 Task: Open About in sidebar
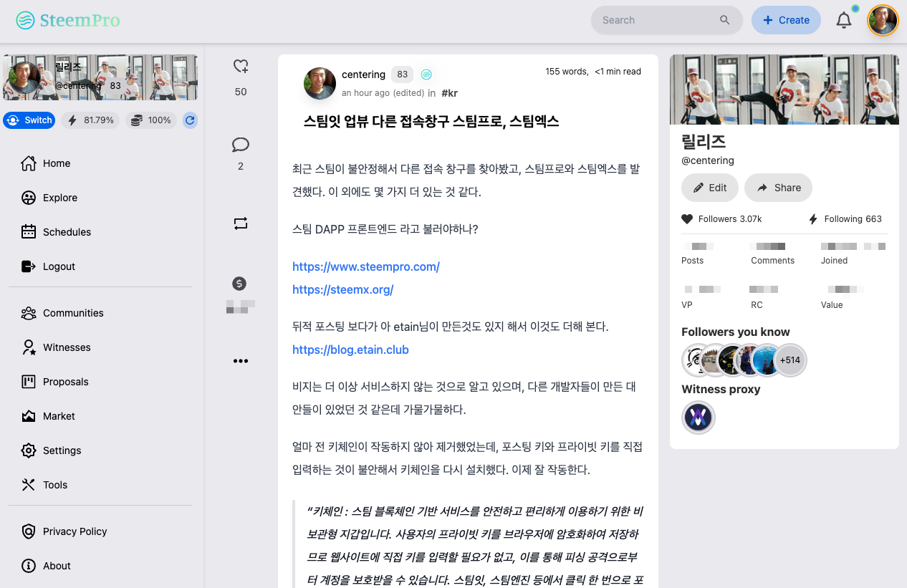[46, 566]
